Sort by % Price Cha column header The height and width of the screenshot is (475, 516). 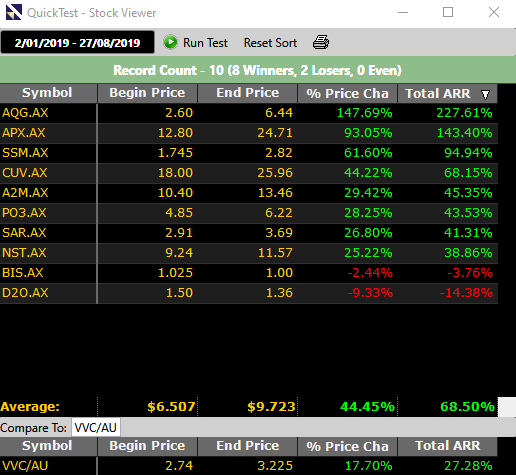(347, 93)
